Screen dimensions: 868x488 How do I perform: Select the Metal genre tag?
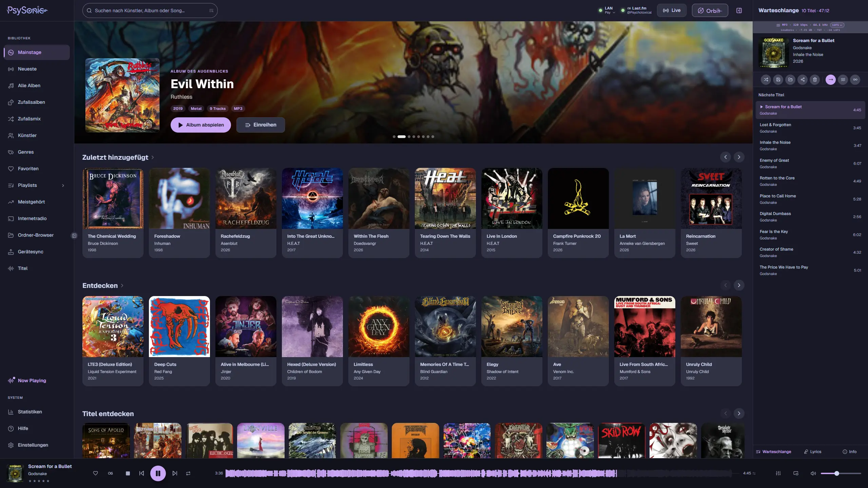pyautogui.click(x=196, y=109)
